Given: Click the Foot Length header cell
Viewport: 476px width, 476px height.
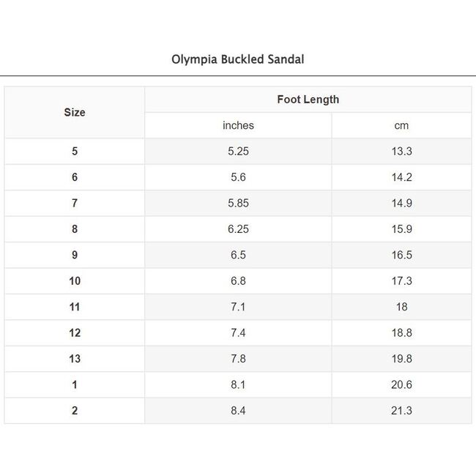Looking at the screenshot, I should (x=308, y=100).
